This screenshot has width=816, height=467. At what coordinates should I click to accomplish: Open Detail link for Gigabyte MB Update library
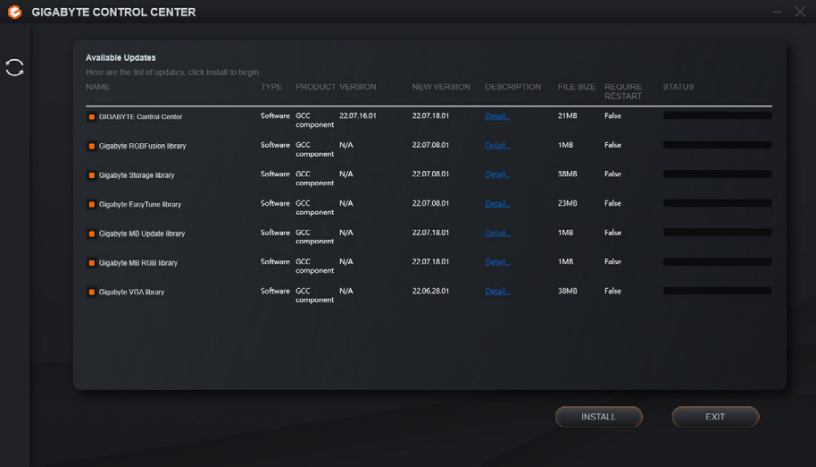[497, 233]
